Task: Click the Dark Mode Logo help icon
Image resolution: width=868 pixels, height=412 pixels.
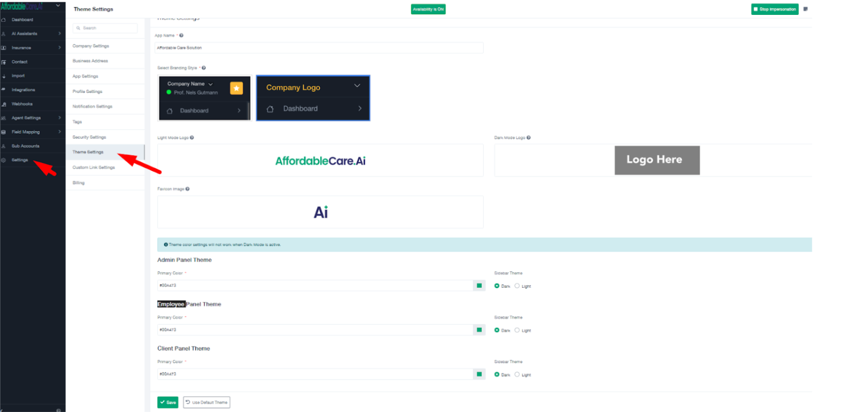Action: click(x=528, y=138)
